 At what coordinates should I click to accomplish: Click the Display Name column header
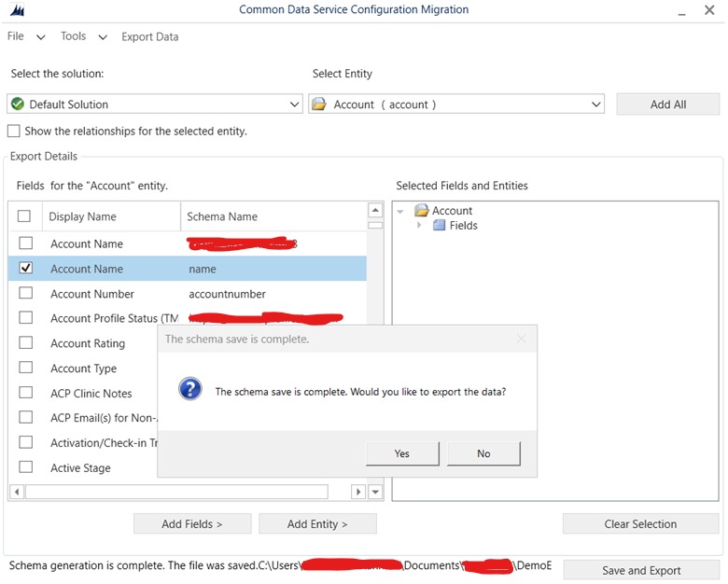pos(111,216)
